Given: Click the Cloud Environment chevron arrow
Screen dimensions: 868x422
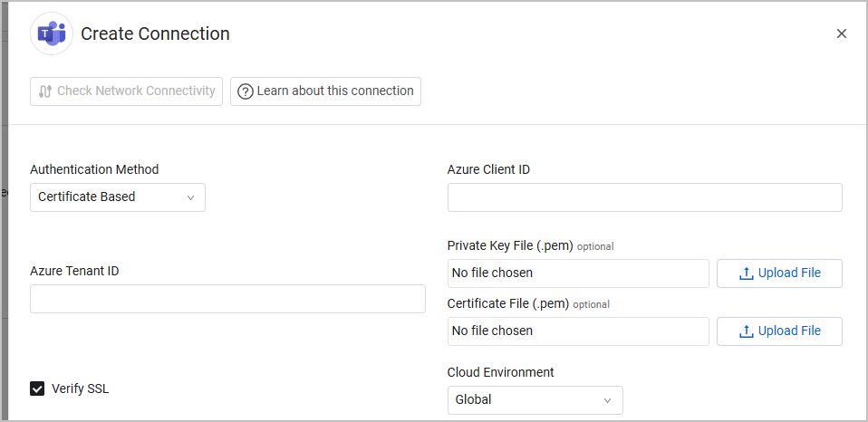Looking at the screenshot, I should (608, 400).
